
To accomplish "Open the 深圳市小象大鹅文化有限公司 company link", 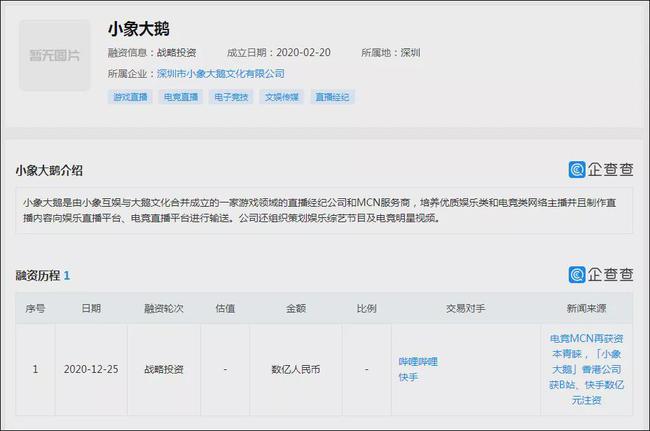I will [x=221, y=74].
